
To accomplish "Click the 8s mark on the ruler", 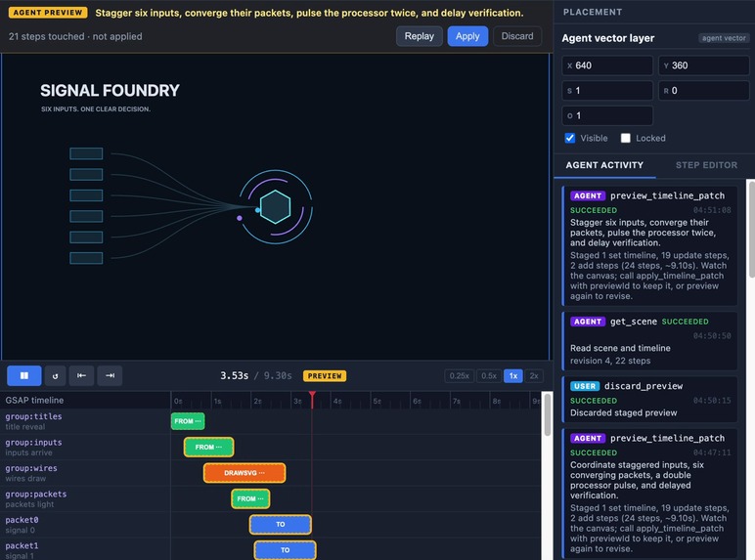I will [x=497, y=401].
